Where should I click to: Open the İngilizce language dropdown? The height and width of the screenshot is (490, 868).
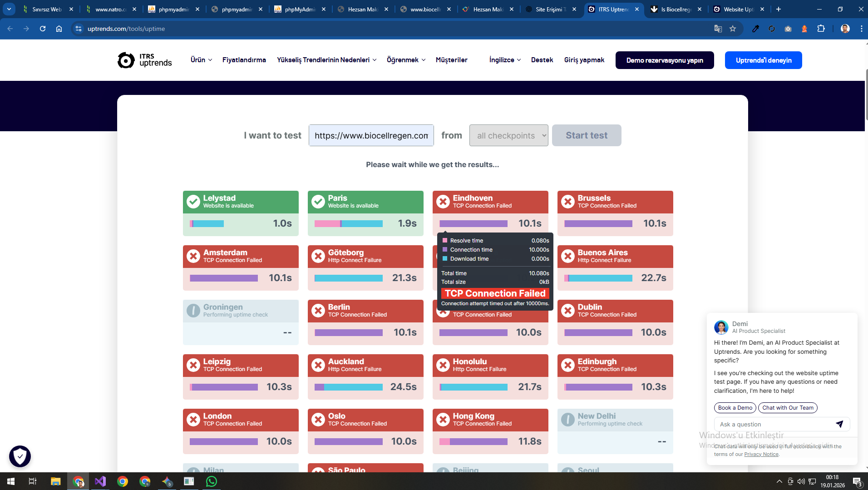tap(505, 60)
